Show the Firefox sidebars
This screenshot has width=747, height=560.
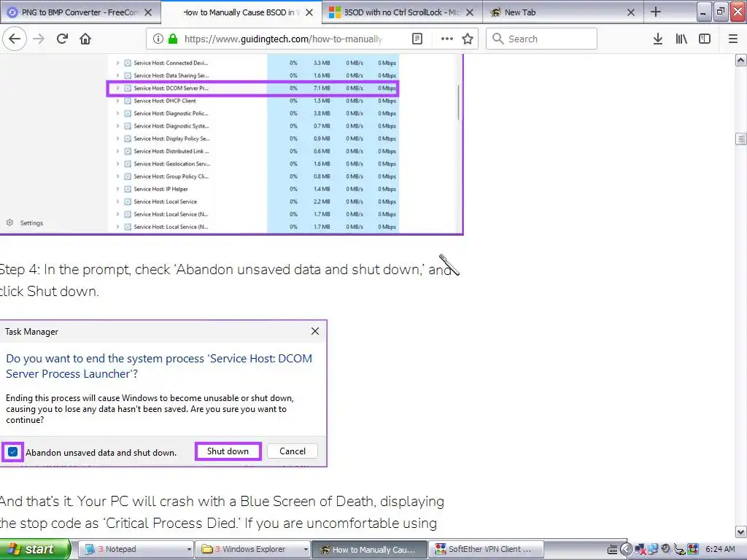coord(705,39)
